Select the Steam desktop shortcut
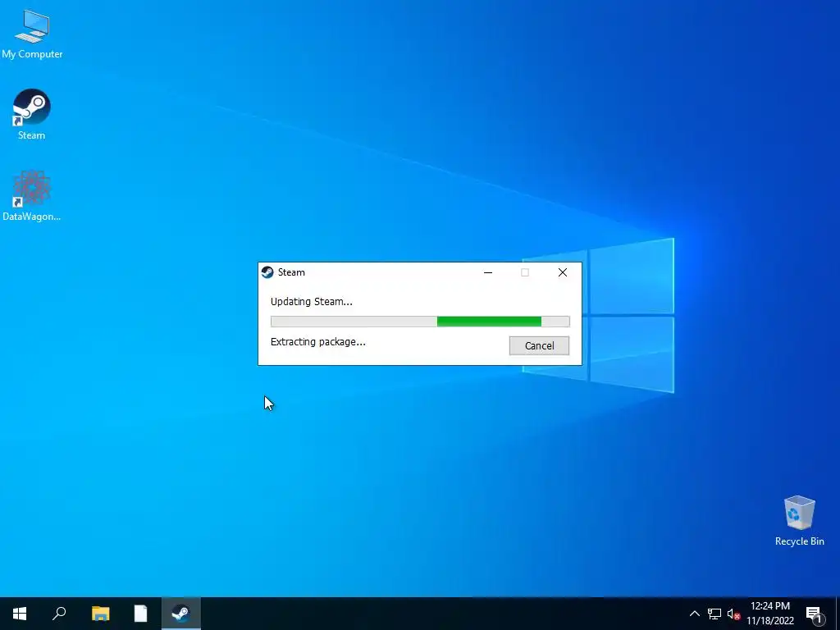This screenshot has height=630, width=840. click(x=32, y=115)
